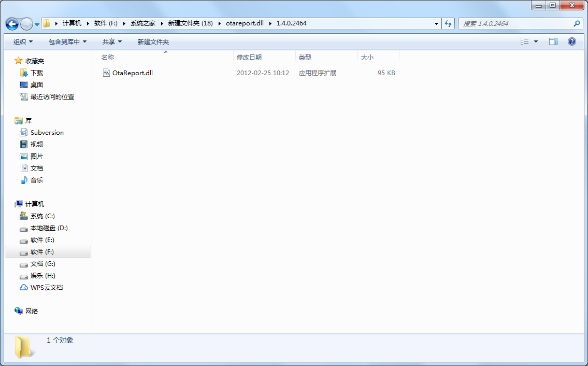588x366 pixels.
Task: Click the search 1.4.0.2464 input field
Action: click(x=515, y=24)
